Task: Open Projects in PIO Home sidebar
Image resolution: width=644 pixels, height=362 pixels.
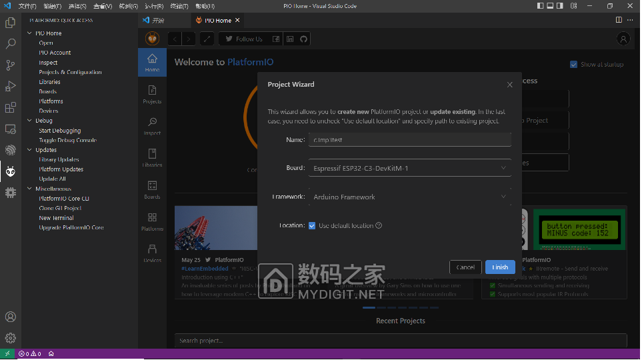Action: [153, 95]
